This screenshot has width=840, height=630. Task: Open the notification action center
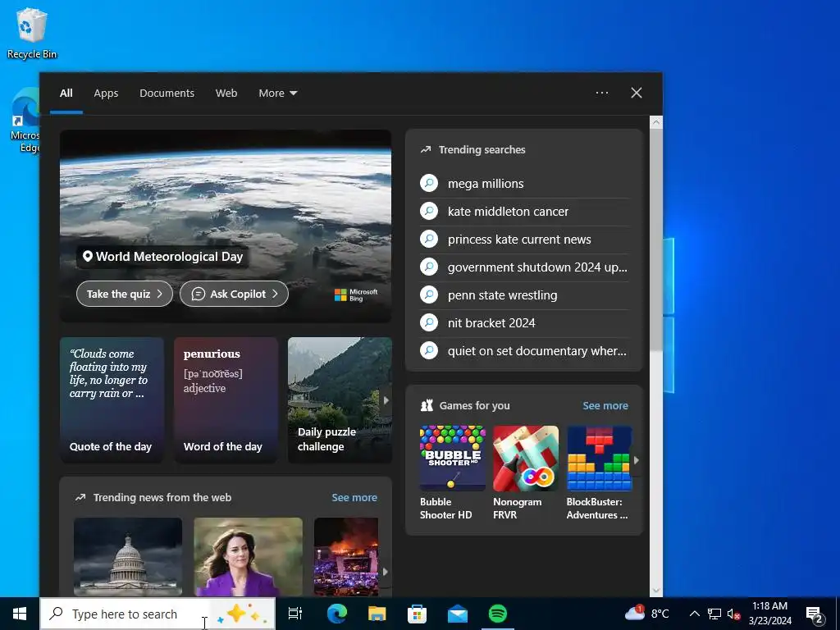(x=815, y=614)
